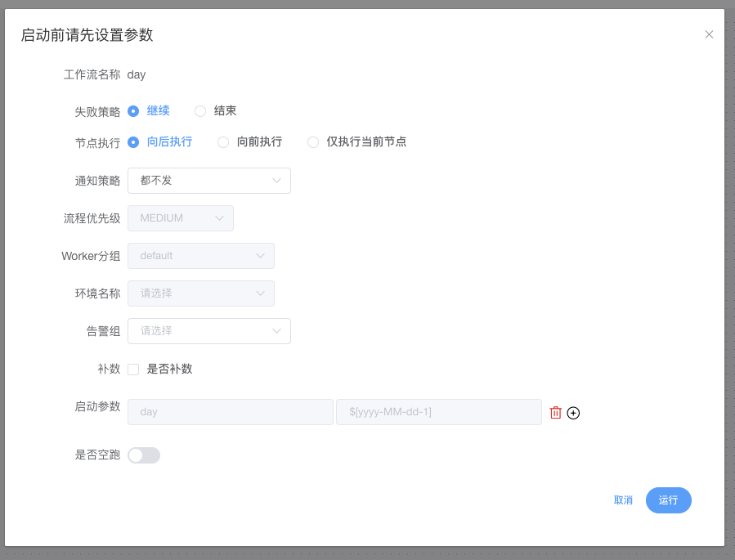This screenshot has height=560, width=735.
Task: Open the Worker分组 default dropdown
Action: coord(201,256)
